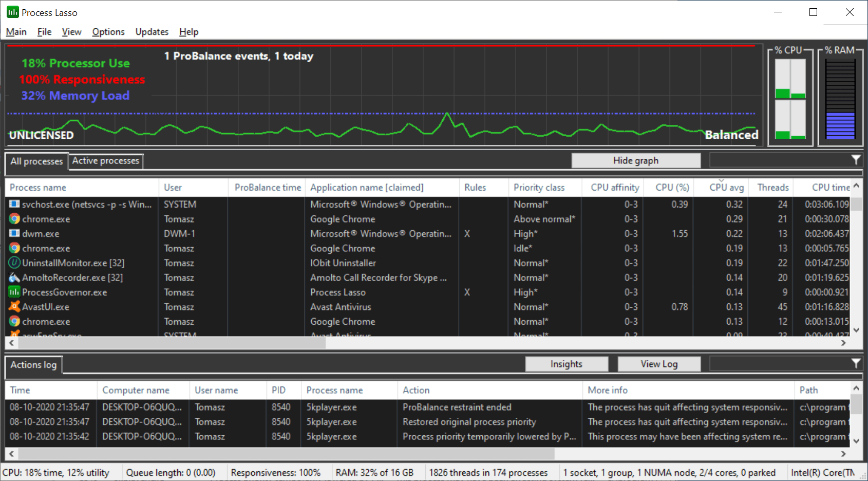Screen dimensions: 868x481
Task: Sort by CPU avg column
Action: pyautogui.click(x=722, y=188)
